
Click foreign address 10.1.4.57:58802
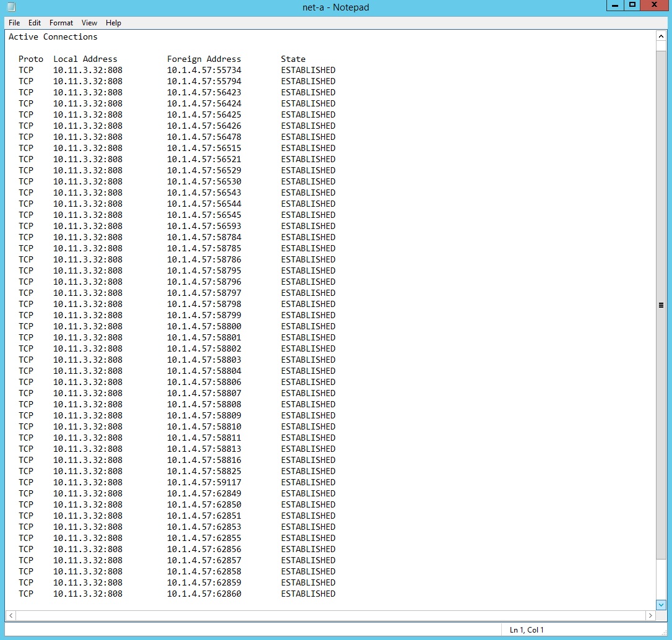click(204, 349)
